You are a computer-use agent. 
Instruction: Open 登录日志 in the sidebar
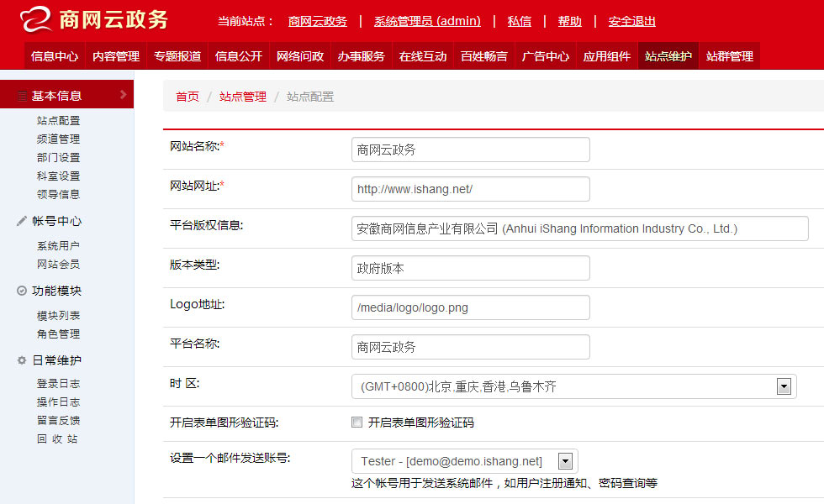pos(58,384)
